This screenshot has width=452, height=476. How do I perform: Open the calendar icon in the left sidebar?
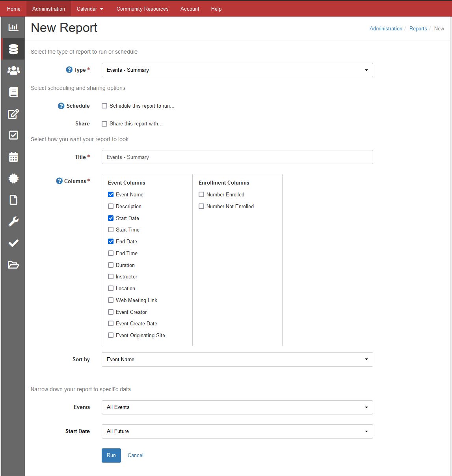click(x=13, y=157)
